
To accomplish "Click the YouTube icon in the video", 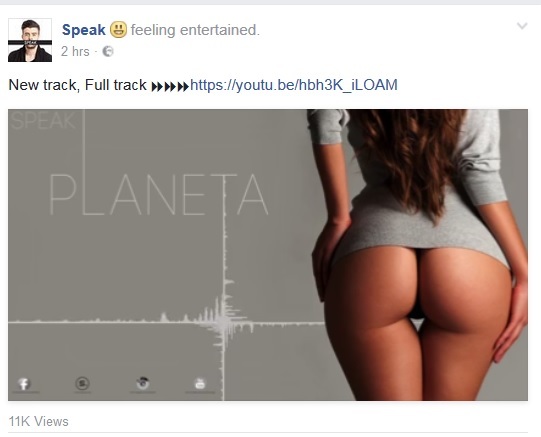I will coord(200,384).
